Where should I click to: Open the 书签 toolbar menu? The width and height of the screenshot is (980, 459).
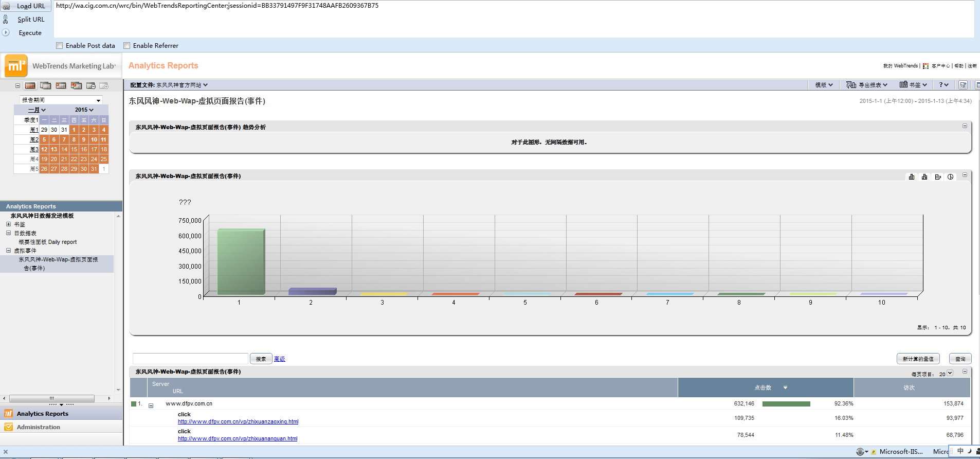(x=913, y=85)
